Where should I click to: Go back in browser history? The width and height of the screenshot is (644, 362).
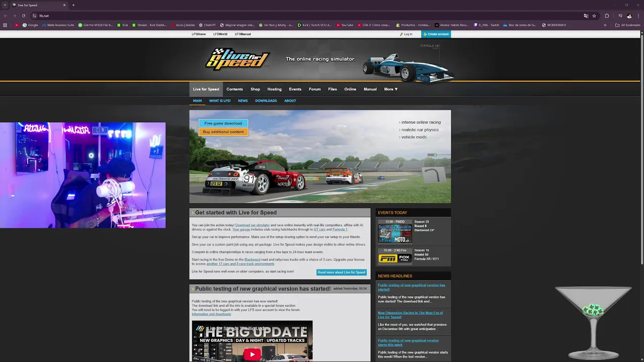pos(5,16)
